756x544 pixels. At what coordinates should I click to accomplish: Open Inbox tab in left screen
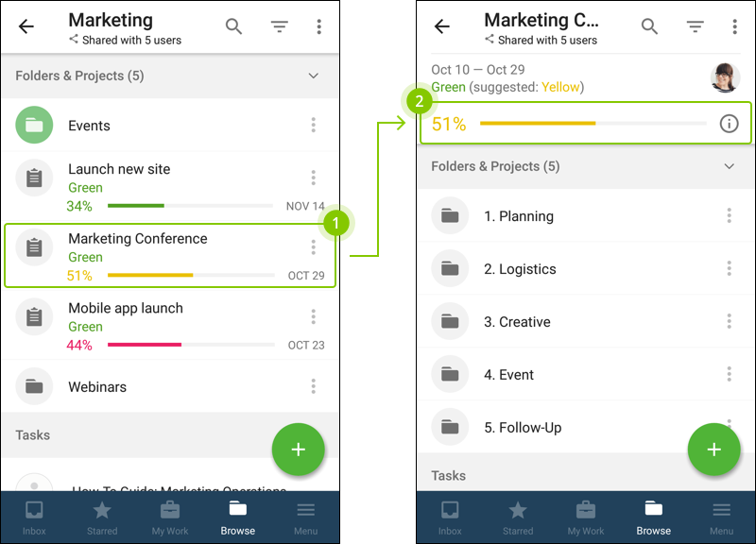point(34,518)
